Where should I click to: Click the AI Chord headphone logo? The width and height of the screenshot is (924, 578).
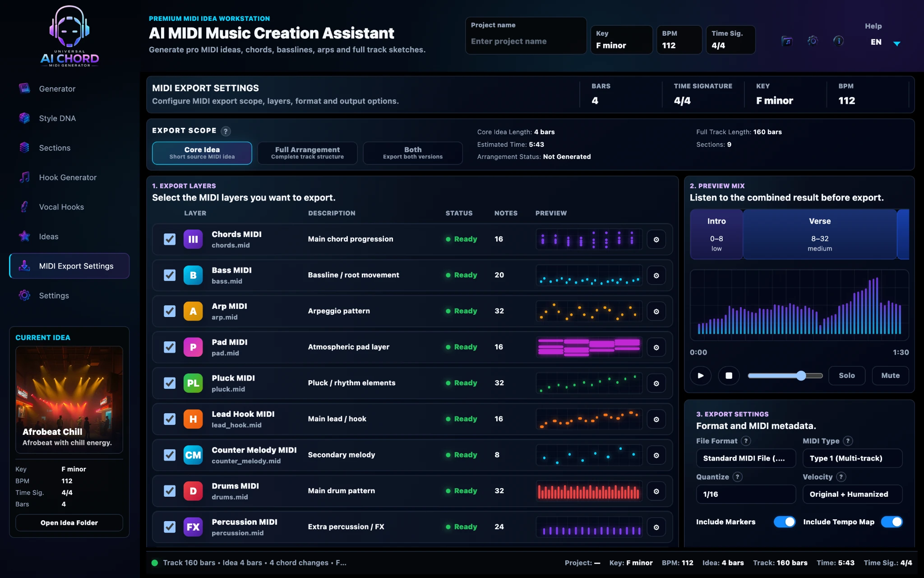pyautogui.click(x=69, y=36)
